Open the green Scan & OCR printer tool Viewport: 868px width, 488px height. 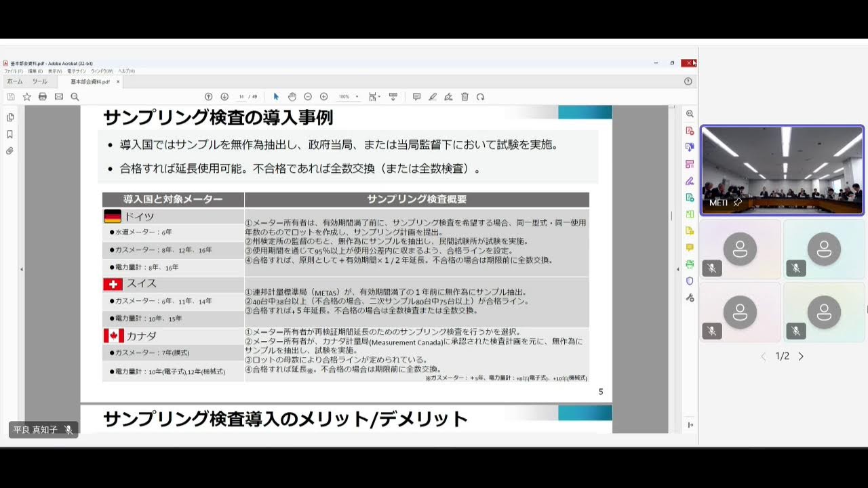pyautogui.click(x=690, y=264)
